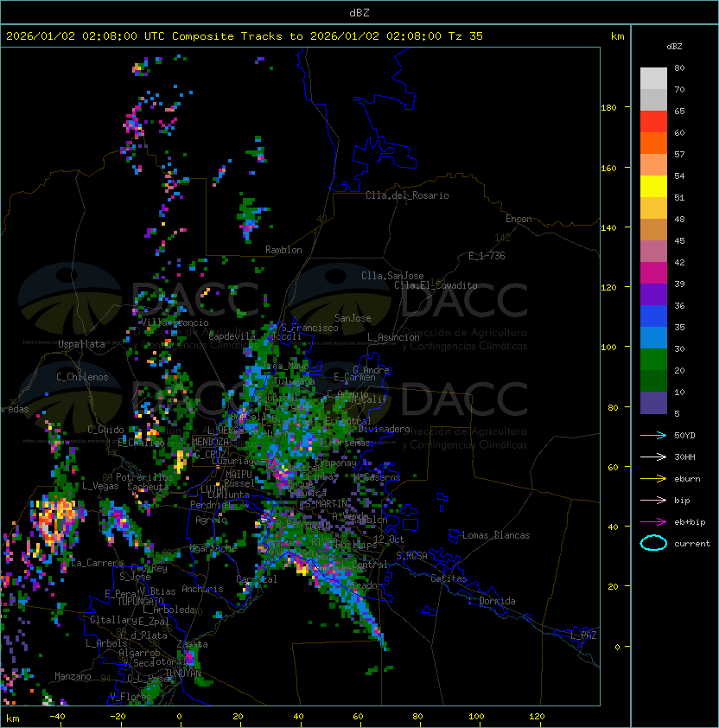719x728 pixels.
Task: Choose the bright green swatch in the dBZ scale
Action: (x=653, y=359)
